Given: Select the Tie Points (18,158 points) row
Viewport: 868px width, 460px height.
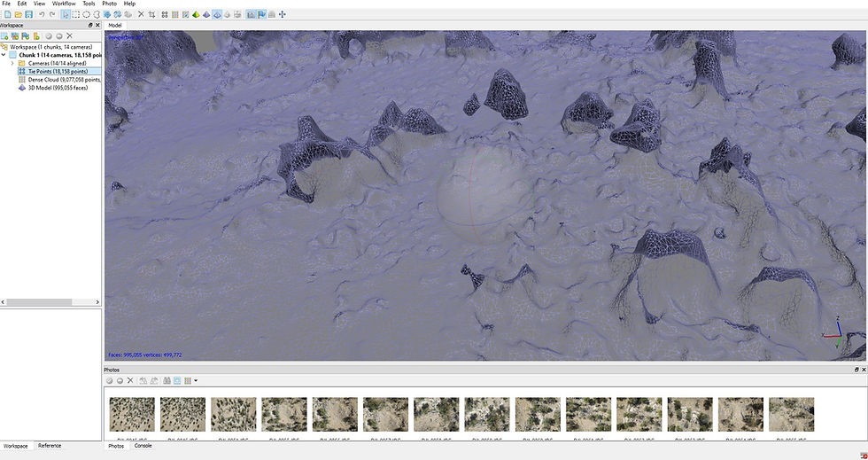Looking at the screenshot, I should [60, 72].
